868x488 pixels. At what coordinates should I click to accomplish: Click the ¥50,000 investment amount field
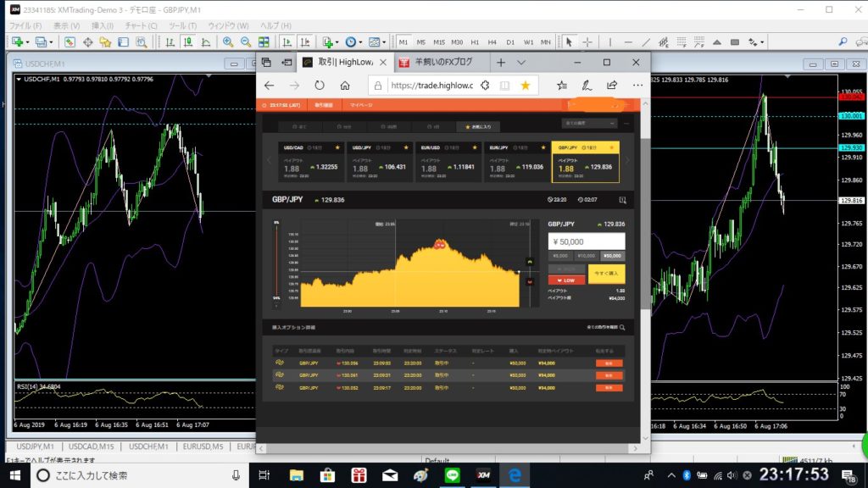tap(586, 241)
